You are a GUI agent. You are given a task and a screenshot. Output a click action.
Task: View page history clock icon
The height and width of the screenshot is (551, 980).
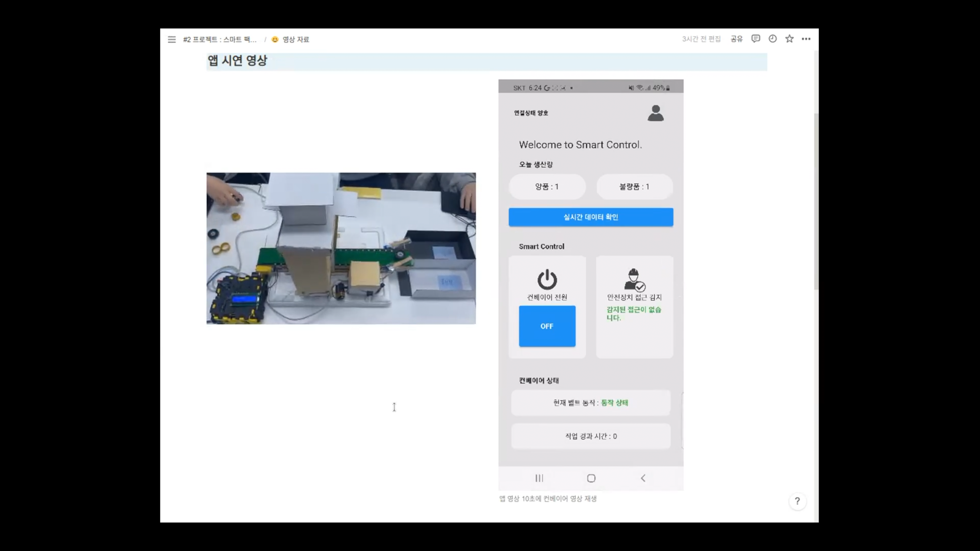point(772,39)
